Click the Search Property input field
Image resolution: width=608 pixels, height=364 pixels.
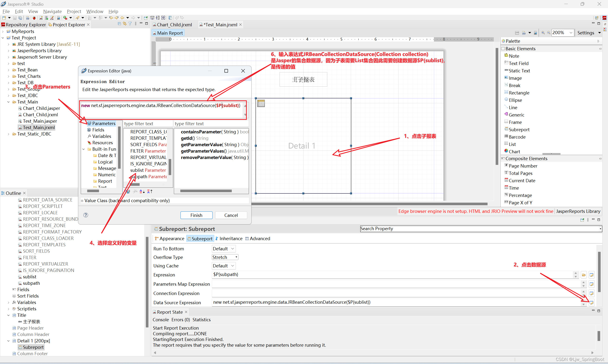tap(481, 229)
